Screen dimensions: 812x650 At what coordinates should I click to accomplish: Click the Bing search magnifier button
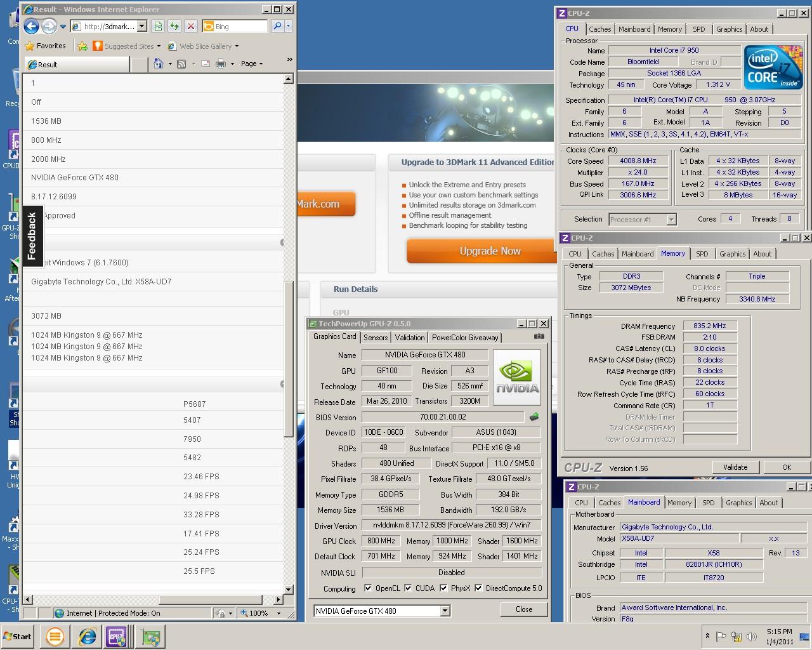coord(277,26)
